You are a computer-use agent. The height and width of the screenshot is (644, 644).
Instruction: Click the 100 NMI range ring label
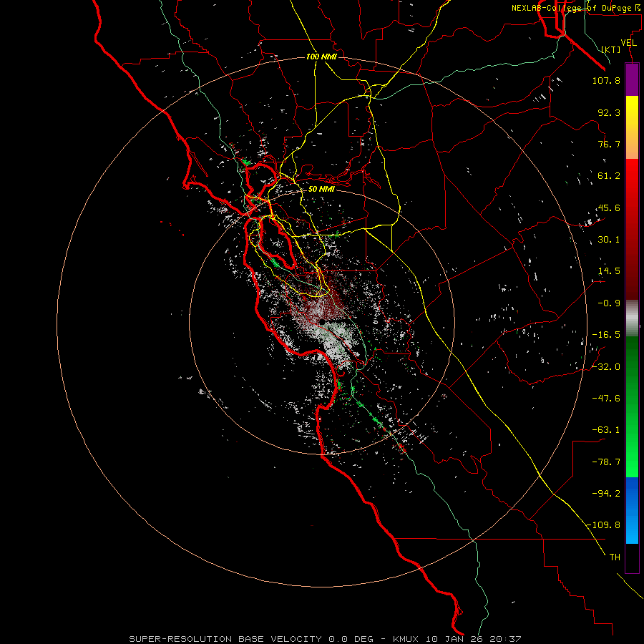click(321, 57)
